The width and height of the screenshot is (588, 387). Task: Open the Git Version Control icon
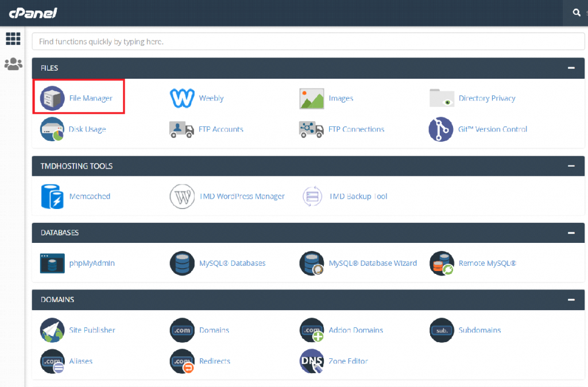click(441, 129)
